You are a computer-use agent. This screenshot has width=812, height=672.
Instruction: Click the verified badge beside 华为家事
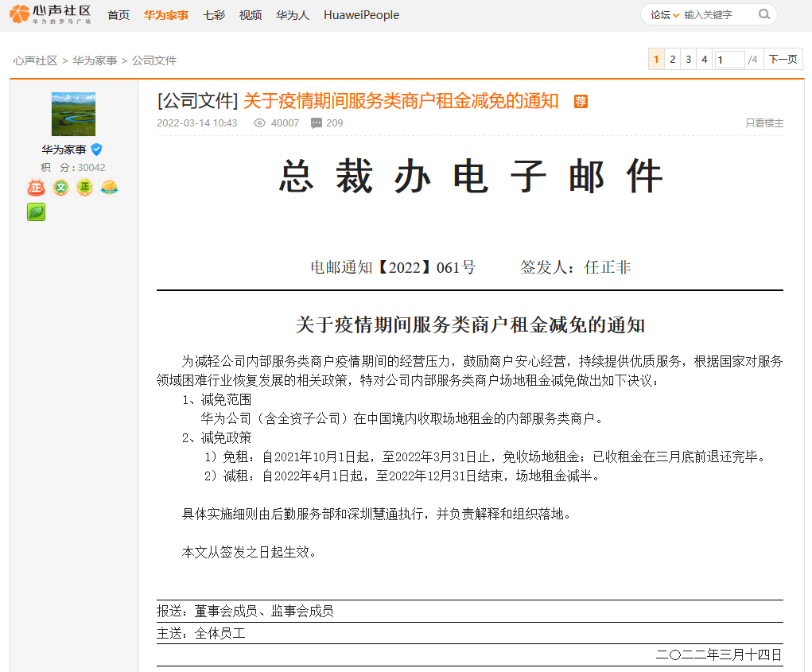[x=96, y=150]
